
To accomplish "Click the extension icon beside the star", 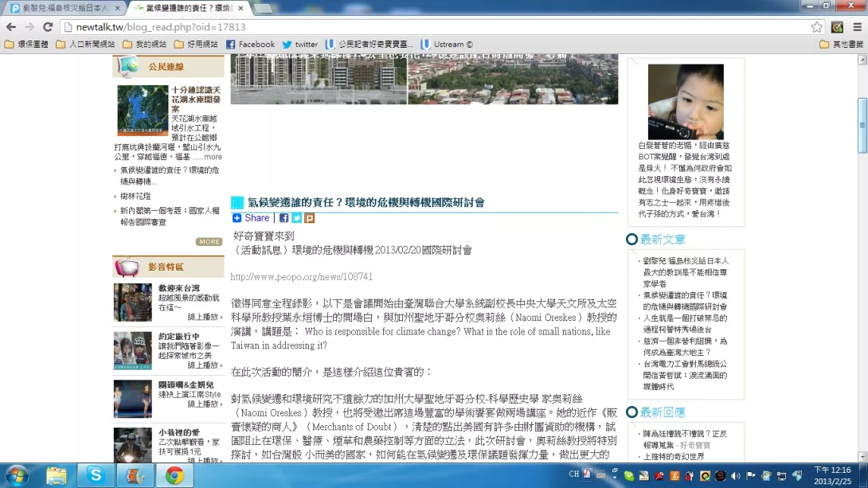I will (x=837, y=26).
